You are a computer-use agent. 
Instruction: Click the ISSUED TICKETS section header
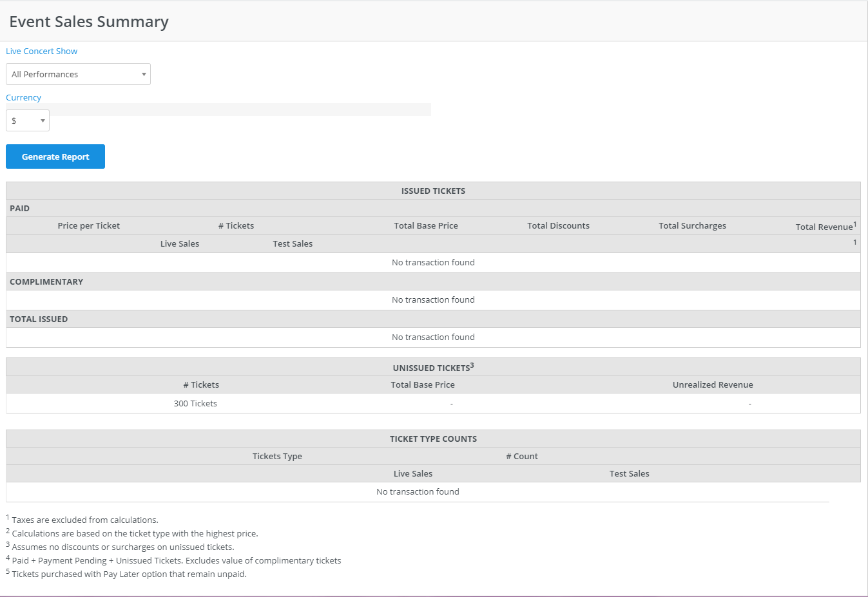click(x=433, y=191)
